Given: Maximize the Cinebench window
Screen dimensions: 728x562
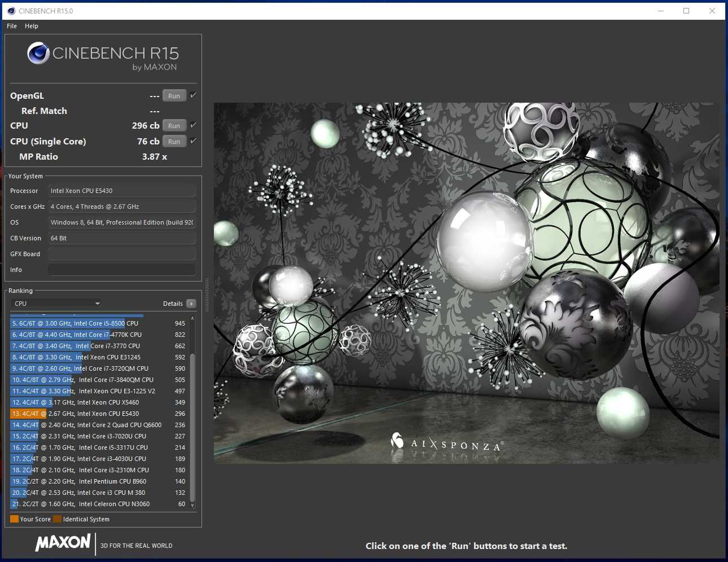Looking at the screenshot, I should coord(686,11).
